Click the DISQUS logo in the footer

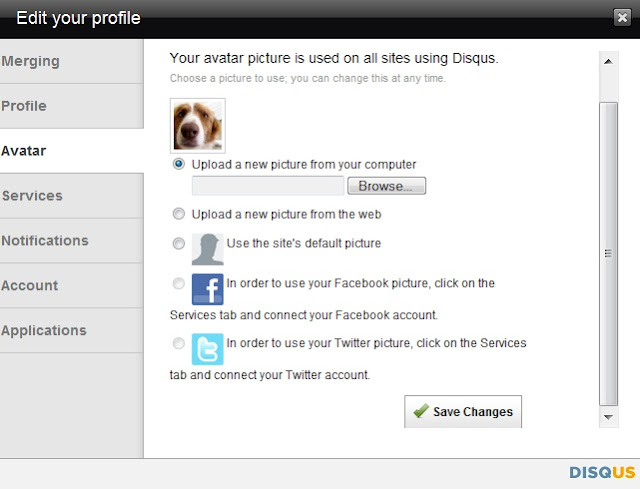coord(602,472)
